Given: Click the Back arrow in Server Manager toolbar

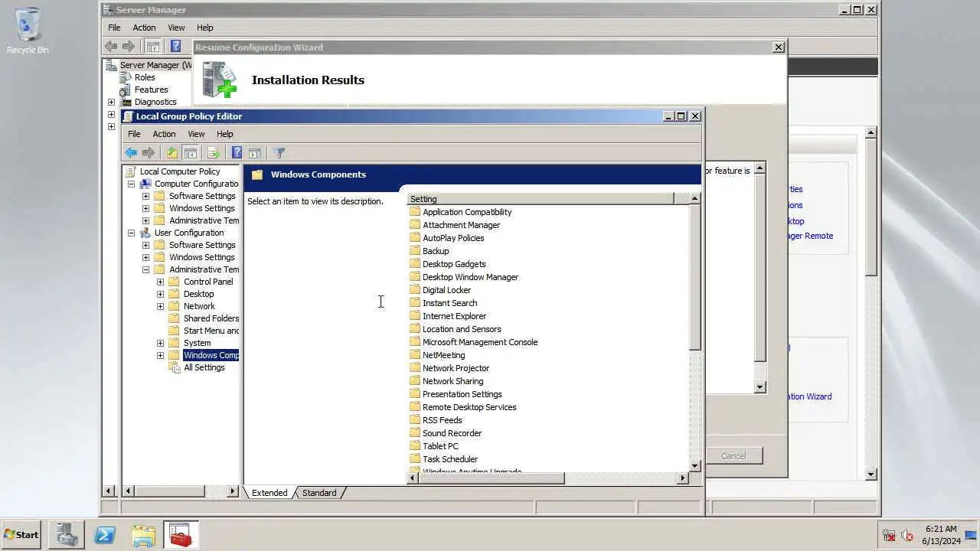Looking at the screenshot, I should click(112, 47).
